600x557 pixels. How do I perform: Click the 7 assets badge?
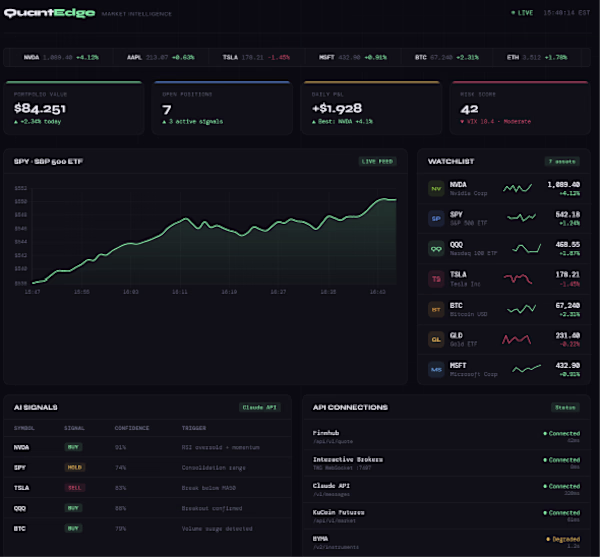click(x=562, y=161)
